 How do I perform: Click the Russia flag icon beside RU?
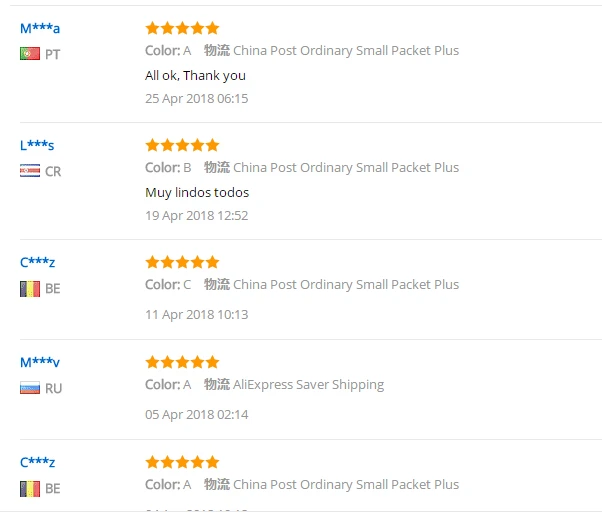(29, 388)
